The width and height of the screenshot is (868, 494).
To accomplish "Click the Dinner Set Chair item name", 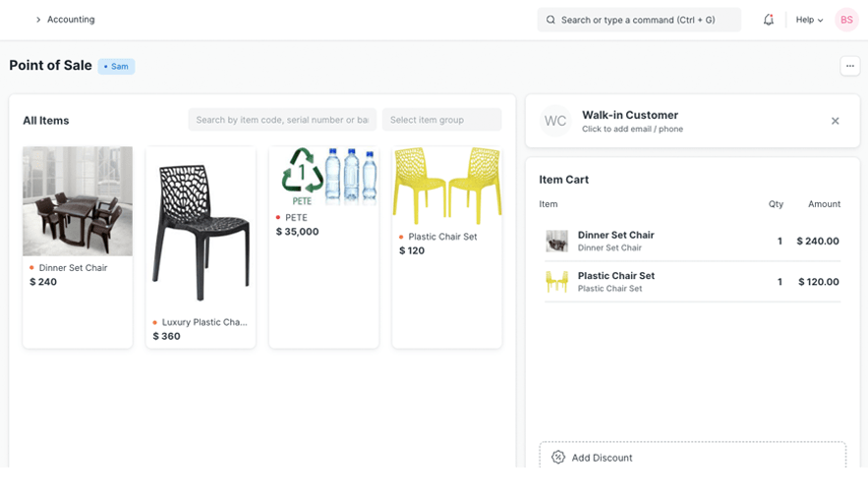I will coord(73,268).
